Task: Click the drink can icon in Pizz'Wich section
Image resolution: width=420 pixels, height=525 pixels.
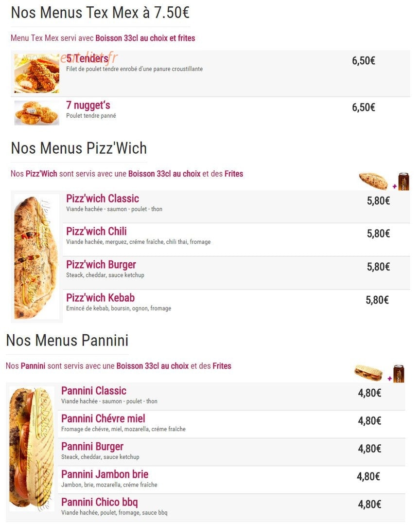Action: pyautogui.click(x=403, y=181)
